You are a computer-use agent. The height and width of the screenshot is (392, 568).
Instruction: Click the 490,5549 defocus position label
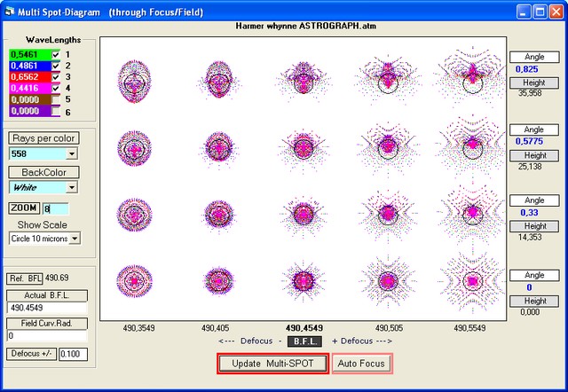469,328
